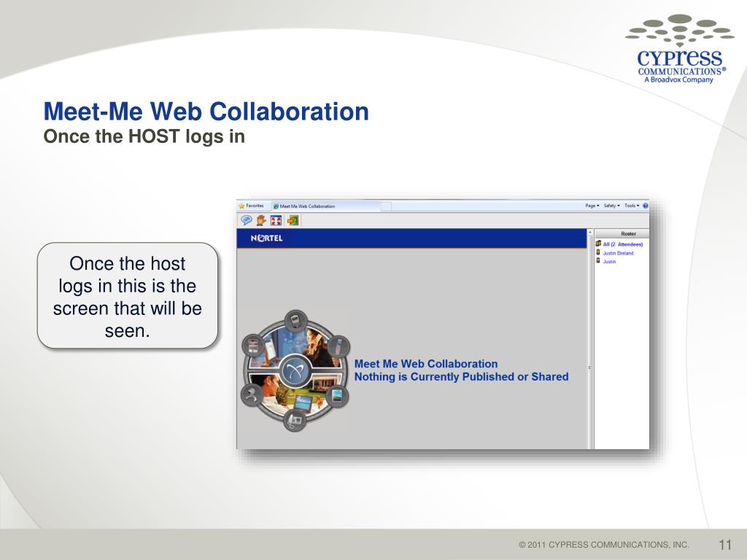The width and height of the screenshot is (747, 560).
Task: Click the 'Meet Me Web Collaboration' blue heading in viewer
Action: [426, 364]
